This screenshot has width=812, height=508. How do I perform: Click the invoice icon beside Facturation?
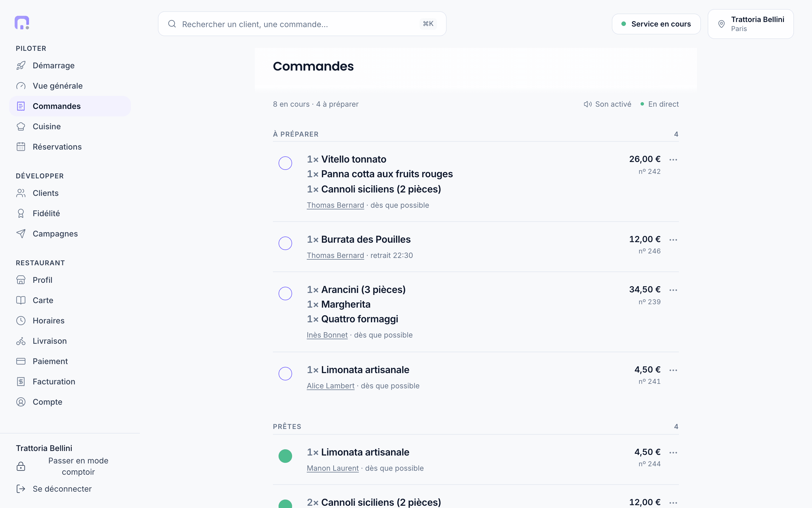tap(21, 382)
